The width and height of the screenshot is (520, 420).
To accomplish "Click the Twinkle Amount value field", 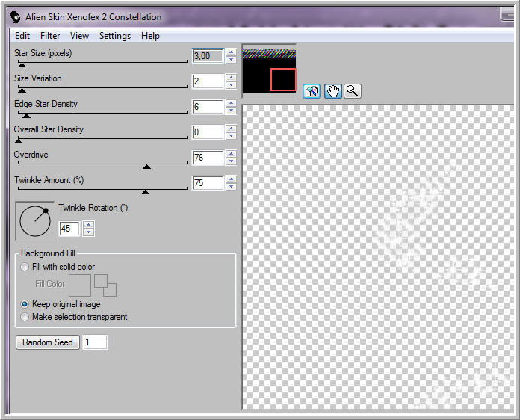I will (x=208, y=183).
